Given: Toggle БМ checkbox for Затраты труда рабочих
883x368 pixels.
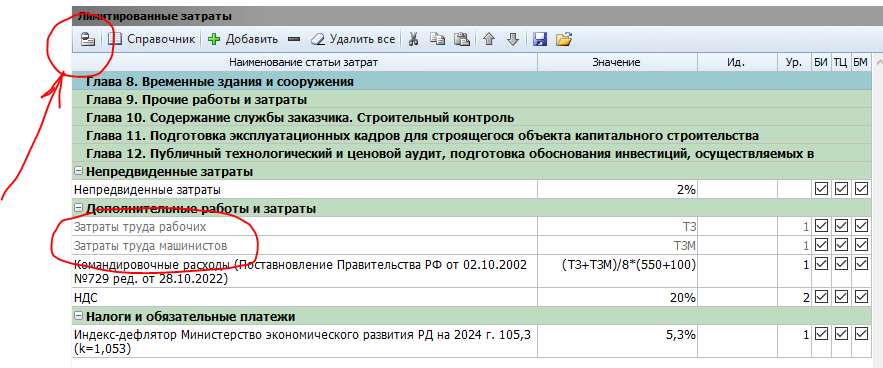Looking at the screenshot, I should click(x=861, y=227).
